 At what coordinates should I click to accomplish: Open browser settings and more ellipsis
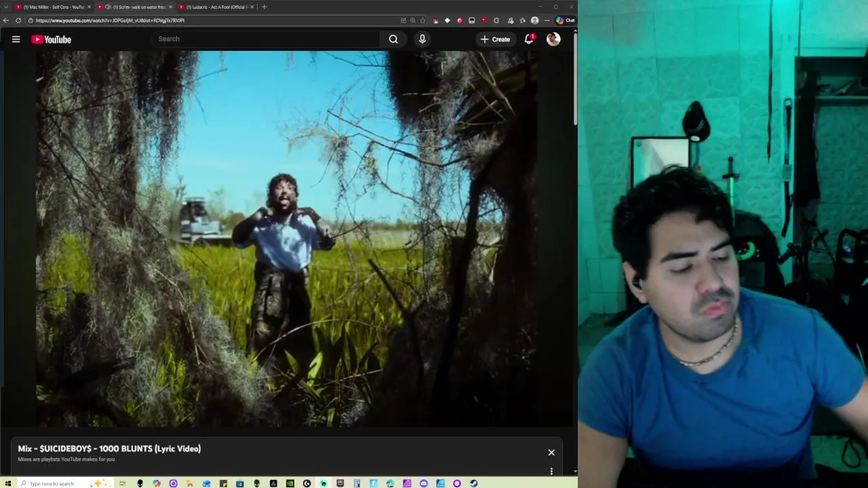click(547, 20)
